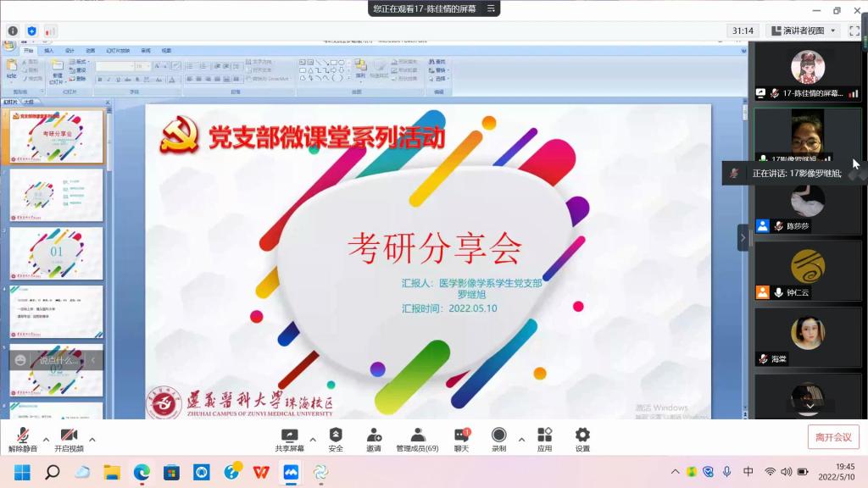Show more participants with bottom down-chevron

click(810, 406)
